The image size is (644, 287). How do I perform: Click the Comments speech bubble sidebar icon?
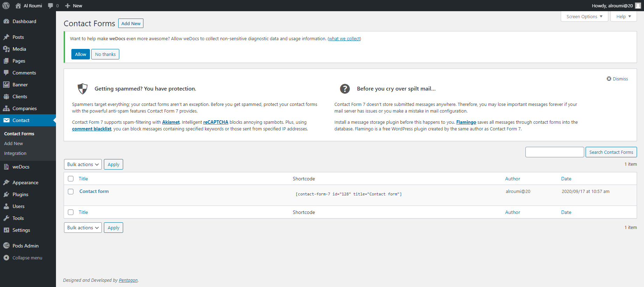6,73
